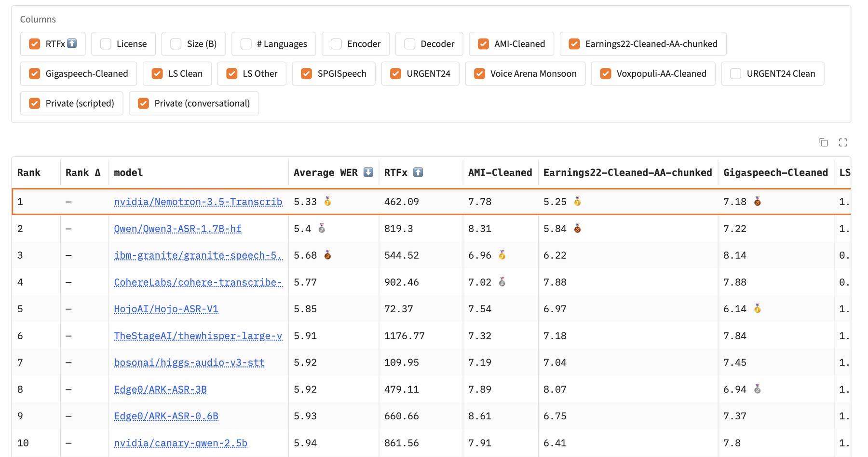Enable the Size (B) column
This screenshot has height=457, width=868.
tap(176, 44)
